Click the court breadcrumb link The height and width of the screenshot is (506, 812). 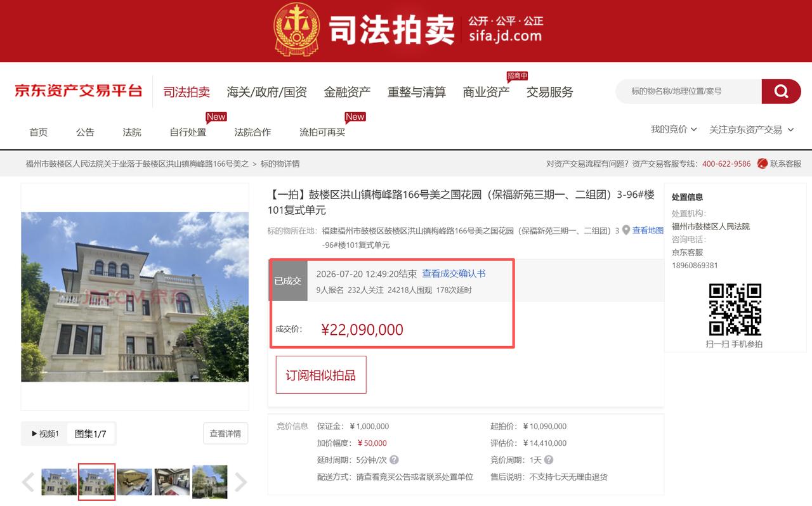137,164
